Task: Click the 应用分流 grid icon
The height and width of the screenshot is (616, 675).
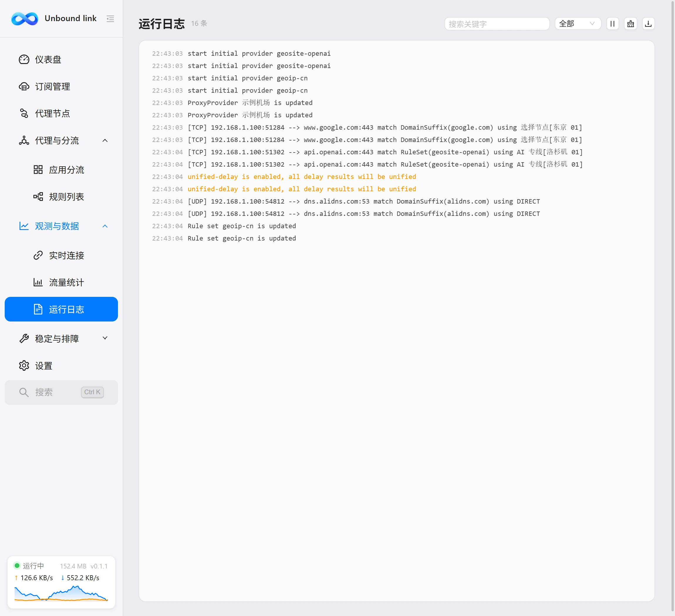Action: tap(38, 170)
